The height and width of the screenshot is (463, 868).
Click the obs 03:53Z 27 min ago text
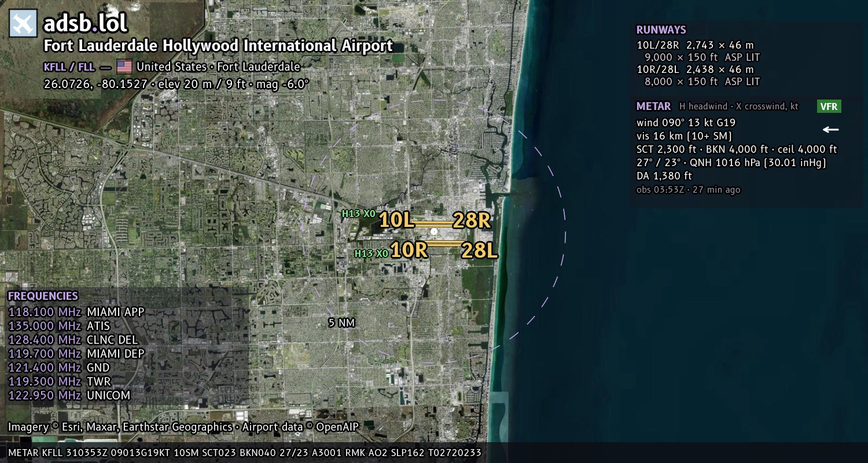[689, 190]
